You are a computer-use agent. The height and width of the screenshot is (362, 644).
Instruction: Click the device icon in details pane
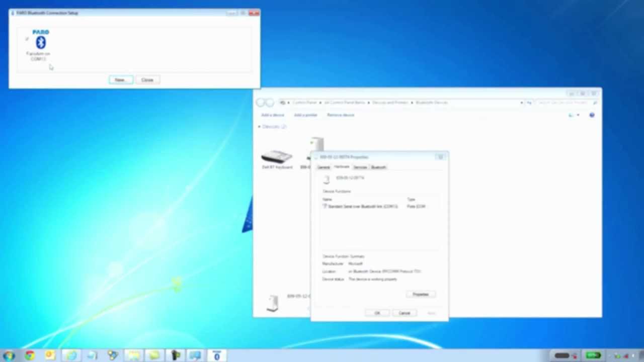tap(272, 303)
